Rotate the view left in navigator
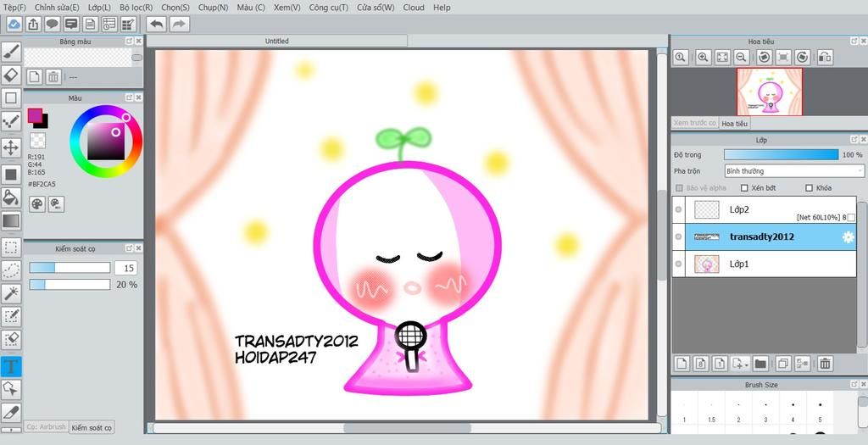 pos(765,57)
